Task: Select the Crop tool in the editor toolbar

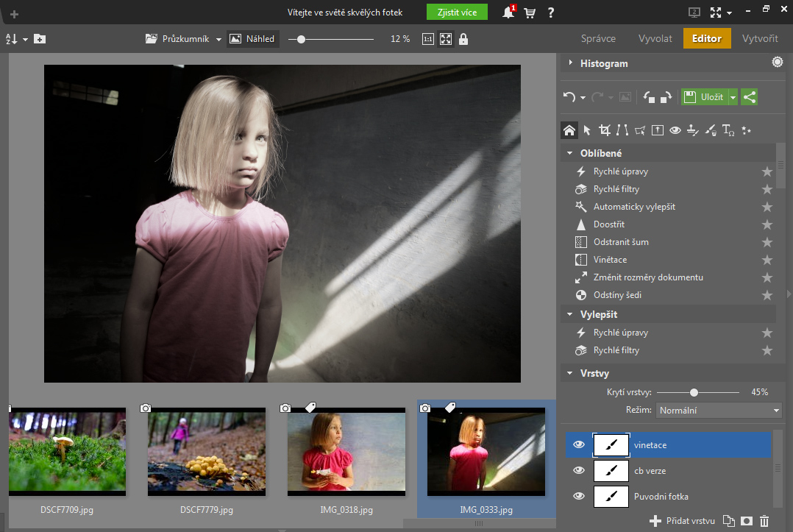Action: (605, 130)
